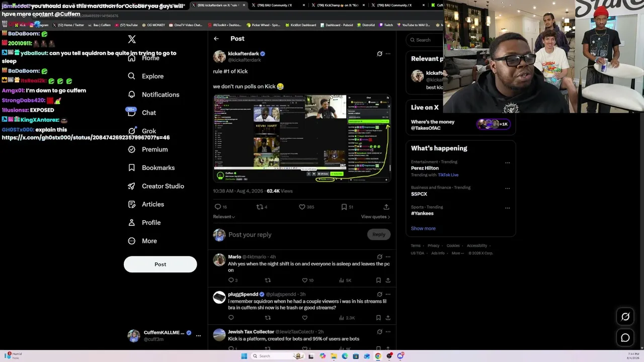This screenshot has height=362, width=644.
Task: Open the post's screenshot image
Action: 302,138
